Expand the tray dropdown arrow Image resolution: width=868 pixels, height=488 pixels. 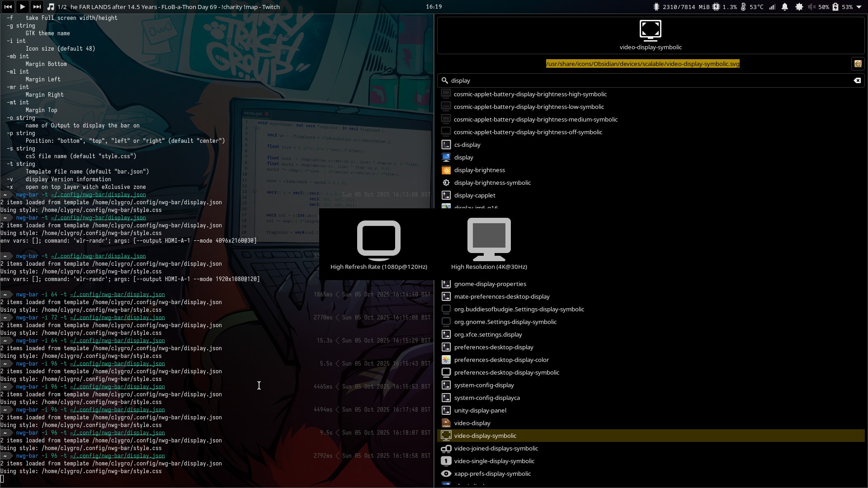859,7
